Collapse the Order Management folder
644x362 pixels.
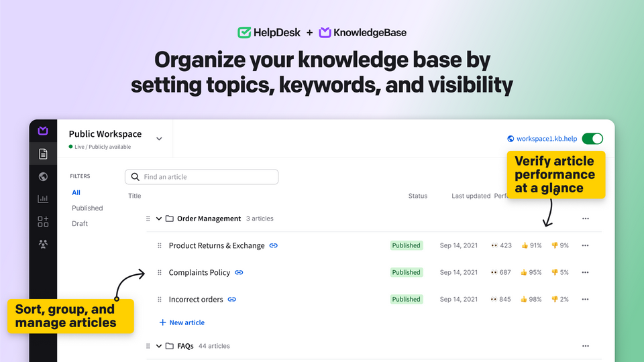[159, 219]
